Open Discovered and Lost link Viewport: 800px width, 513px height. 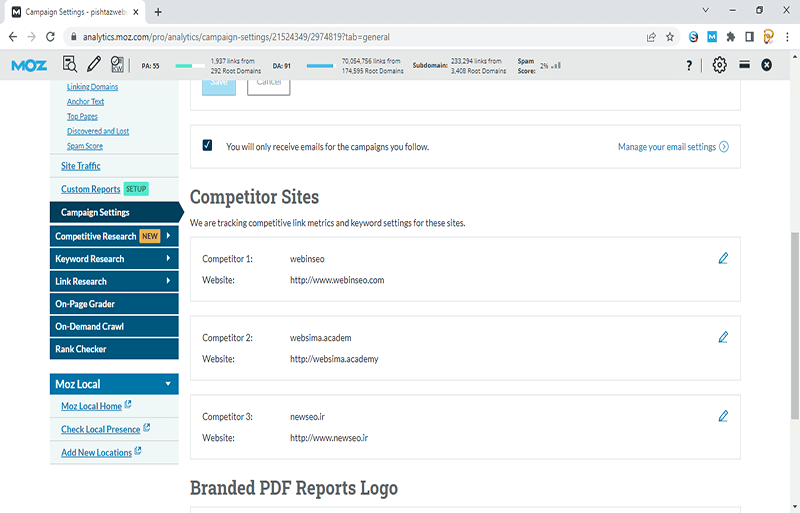click(x=98, y=131)
